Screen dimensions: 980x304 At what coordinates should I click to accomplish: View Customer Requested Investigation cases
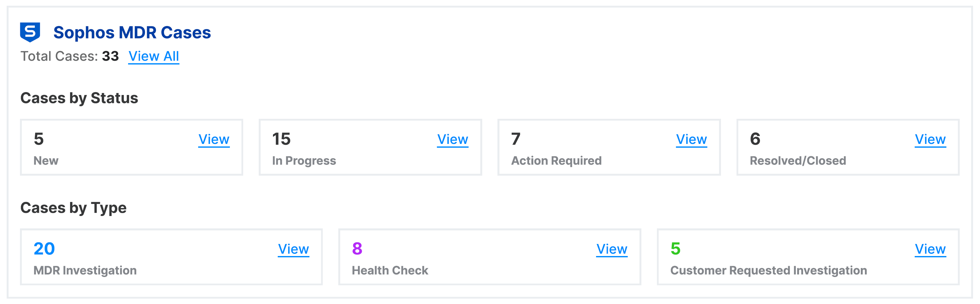[x=930, y=249]
